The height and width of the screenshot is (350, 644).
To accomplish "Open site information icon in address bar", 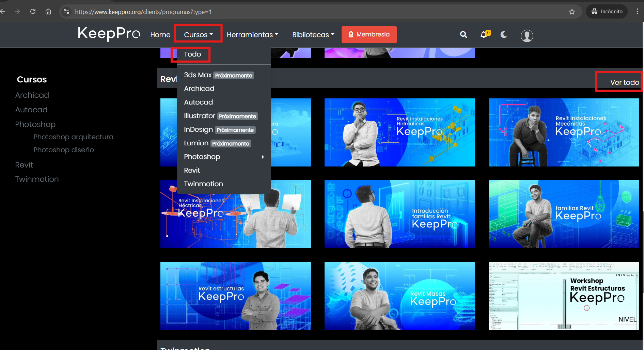I will [x=66, y=12].
